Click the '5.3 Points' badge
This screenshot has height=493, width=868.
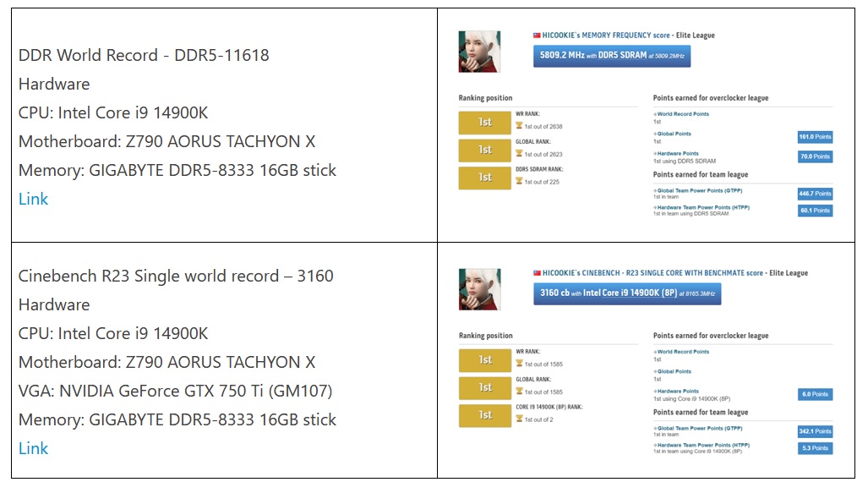click(815, 448)
